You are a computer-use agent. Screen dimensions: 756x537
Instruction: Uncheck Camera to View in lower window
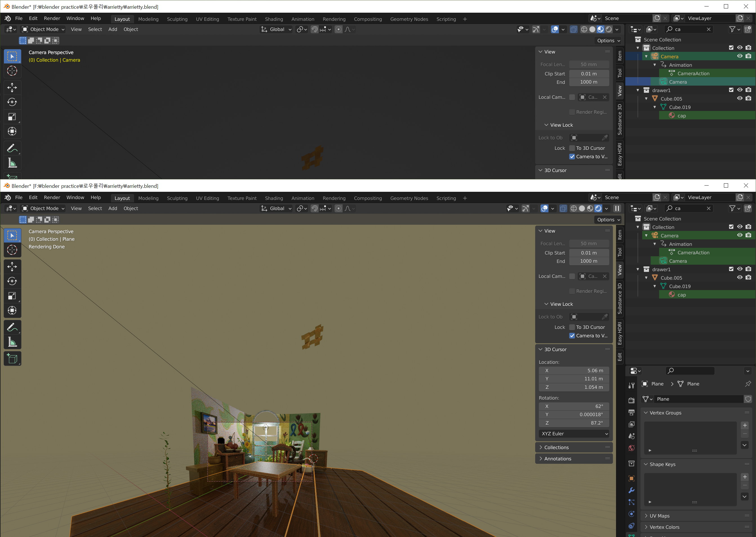click(572, 336)
